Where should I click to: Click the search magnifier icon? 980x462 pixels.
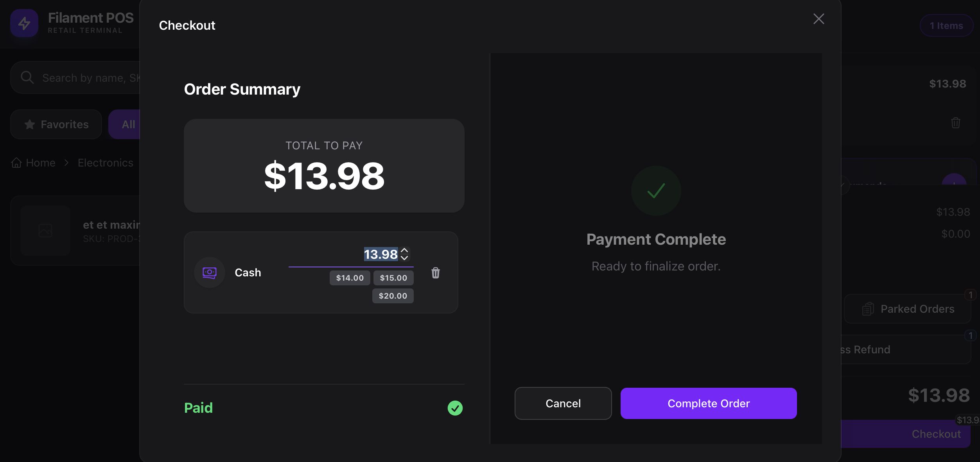coord(27,77)
